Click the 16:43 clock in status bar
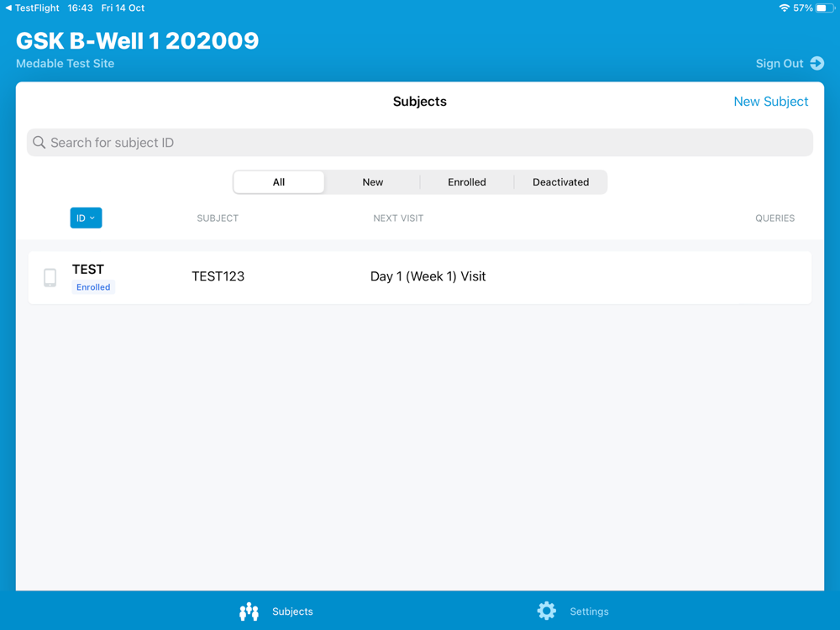 click(x=80, y=8)
